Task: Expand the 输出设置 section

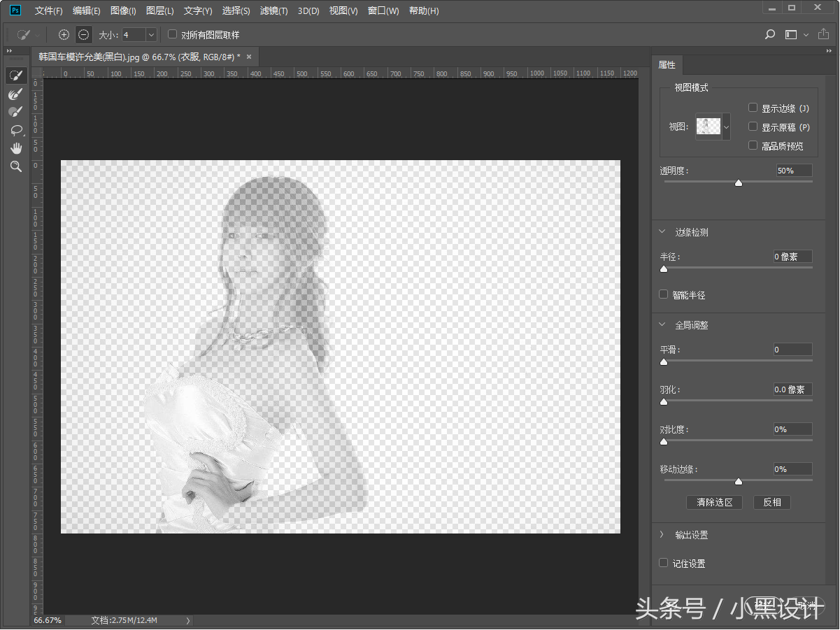Action: (x=663, y=534)
